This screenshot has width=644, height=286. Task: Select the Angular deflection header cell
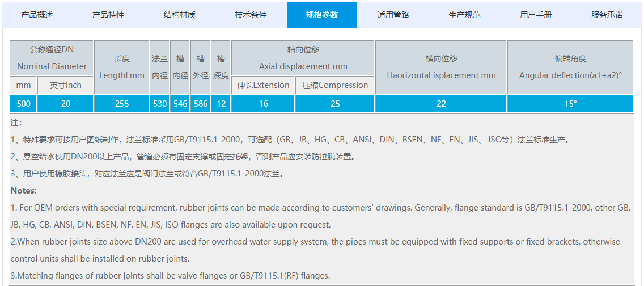point(570,67)
